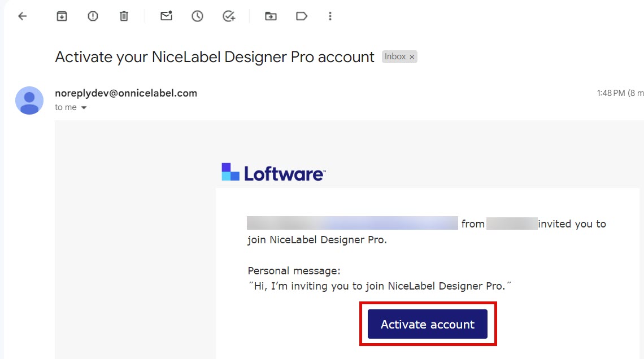
Task: Click the personal message quote text
Action: pos(380,286)
